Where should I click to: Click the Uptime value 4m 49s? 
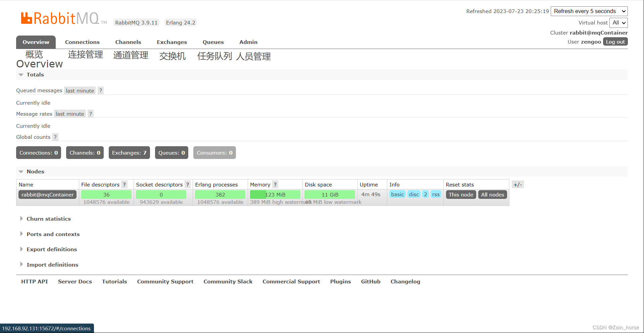tap(371, 194)
